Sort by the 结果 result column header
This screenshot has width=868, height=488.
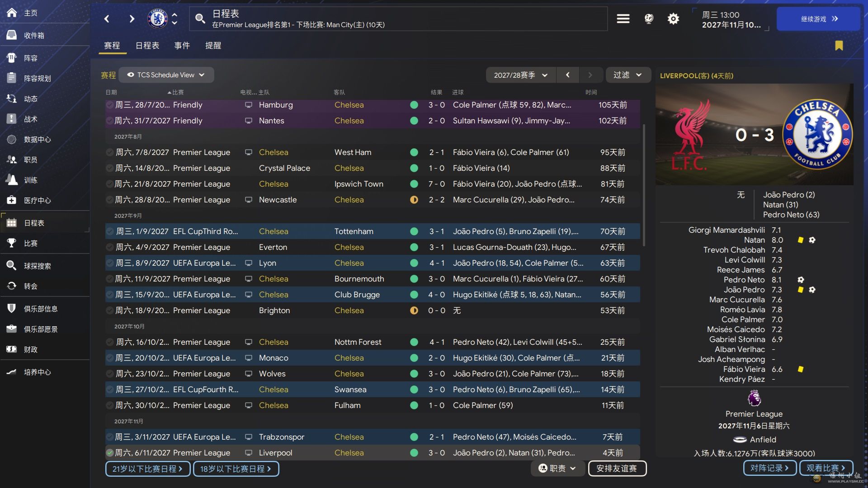coord(436,92)
